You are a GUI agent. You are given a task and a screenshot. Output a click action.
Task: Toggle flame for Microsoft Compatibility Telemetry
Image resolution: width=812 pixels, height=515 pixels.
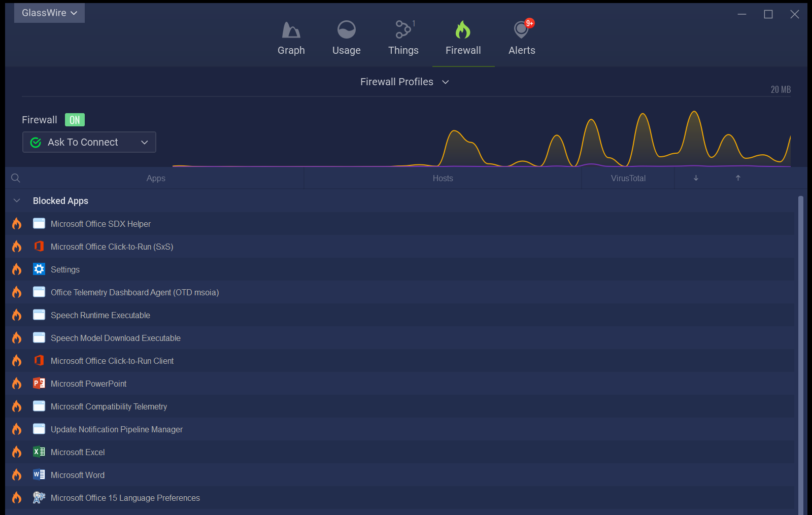pyautogui.click(x=17, y=406)
